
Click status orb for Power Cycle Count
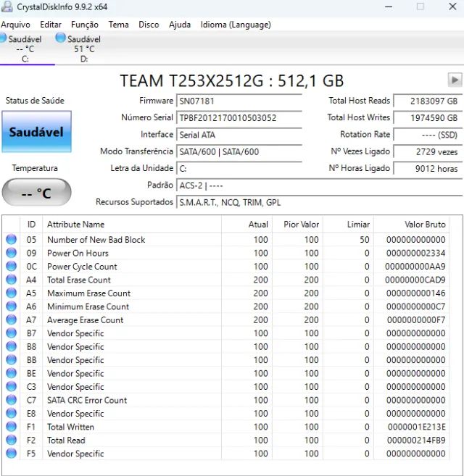12,266
